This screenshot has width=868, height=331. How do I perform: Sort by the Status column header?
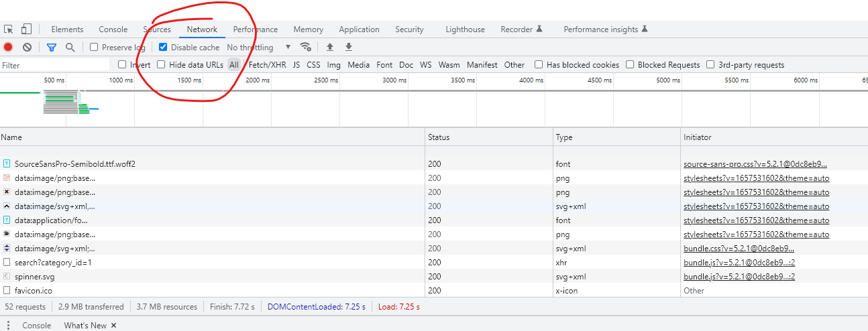pos(490,137)
